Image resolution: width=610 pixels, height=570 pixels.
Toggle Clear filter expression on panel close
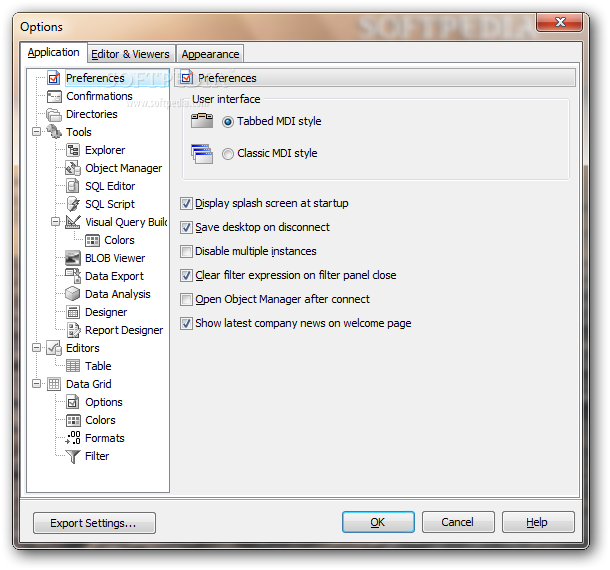(x=186, y=275)
